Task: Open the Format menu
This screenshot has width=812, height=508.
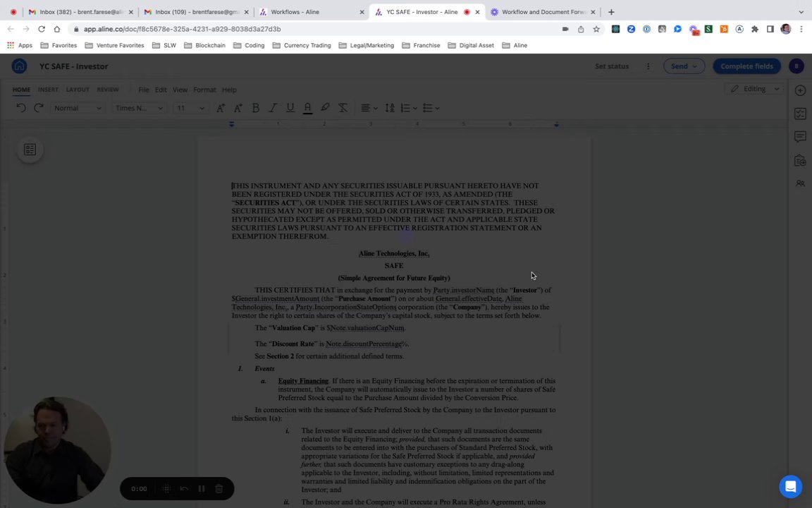Action: tap(204, 90)
